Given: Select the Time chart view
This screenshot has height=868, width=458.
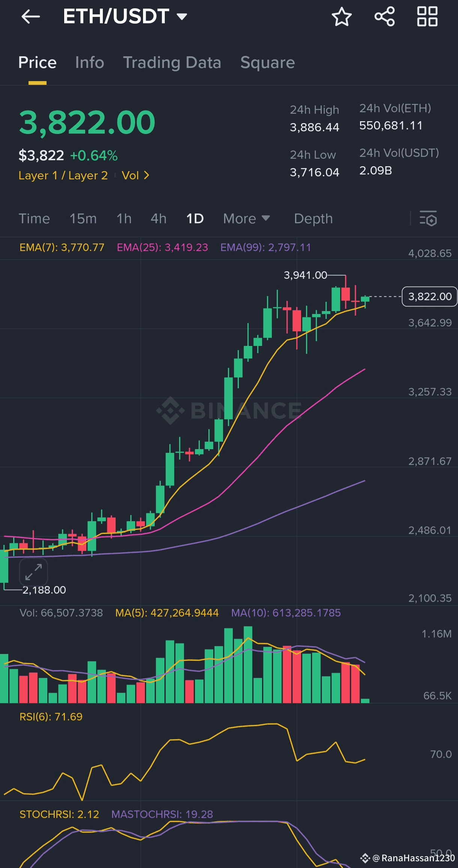Looking at the screenshot, I should click(x=34, y=218).
